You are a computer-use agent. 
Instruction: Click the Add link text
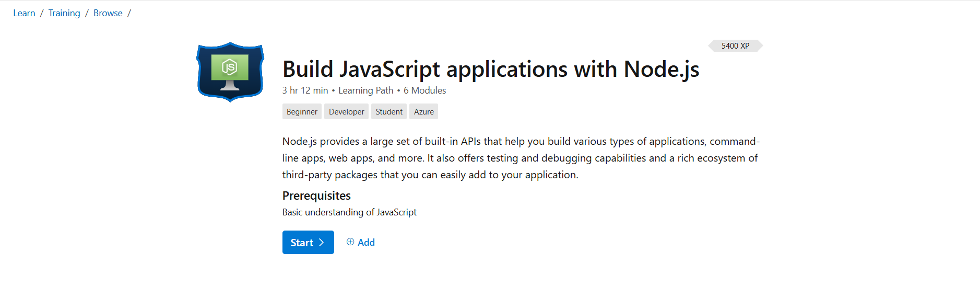pyautogui.click(x=366, y=243)
